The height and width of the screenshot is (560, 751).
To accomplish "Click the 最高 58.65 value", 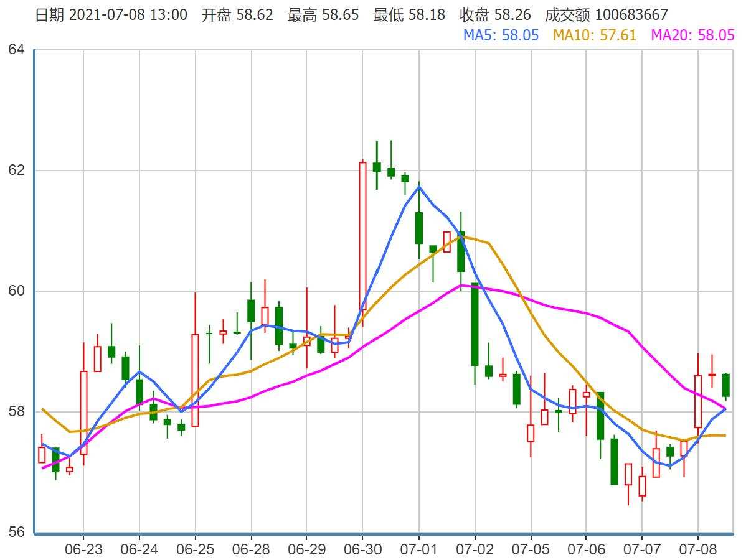I will (x=323, y=15).
